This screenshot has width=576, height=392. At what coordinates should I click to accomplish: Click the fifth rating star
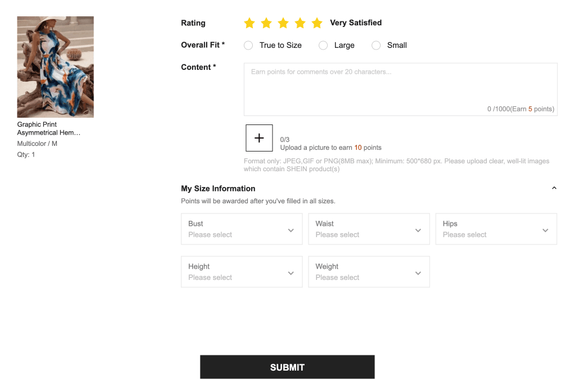(317, 23)
